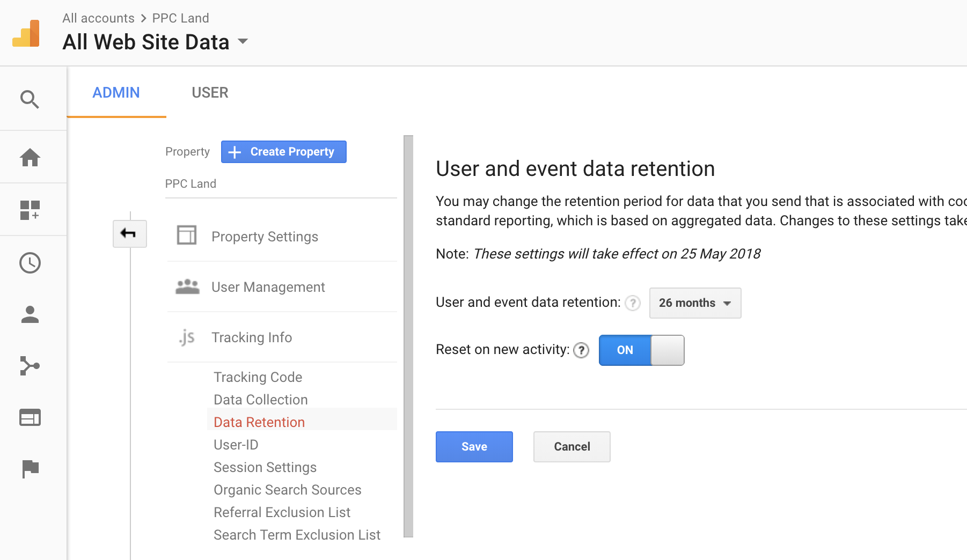Open Customization dashboards icon

(x=30, y=210)
